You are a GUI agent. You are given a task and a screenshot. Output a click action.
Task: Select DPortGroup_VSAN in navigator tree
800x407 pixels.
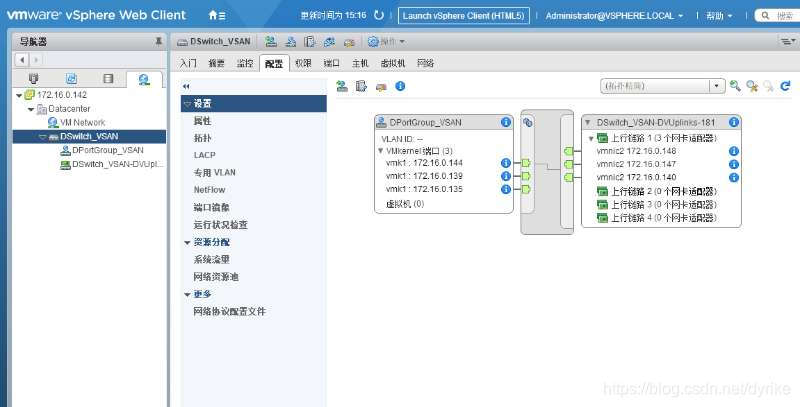tap(107, 150)
